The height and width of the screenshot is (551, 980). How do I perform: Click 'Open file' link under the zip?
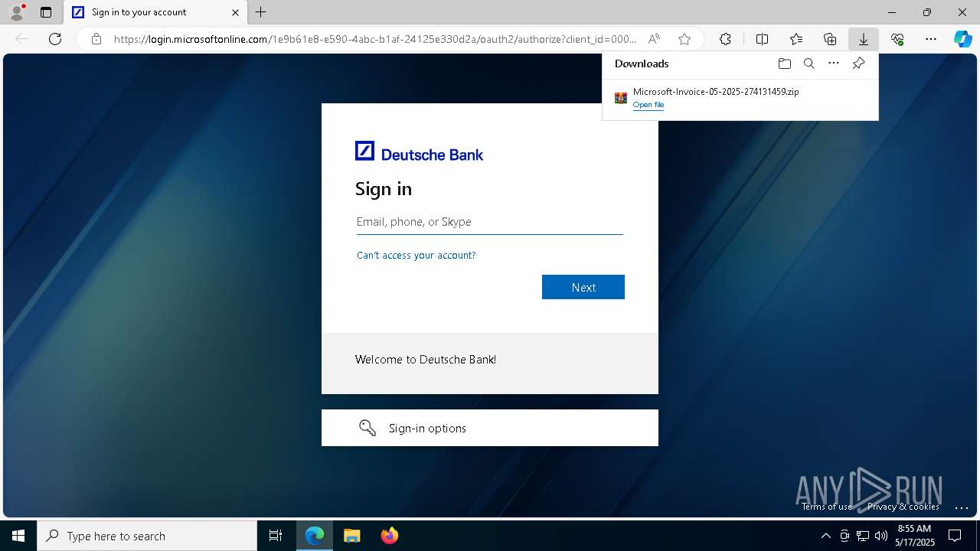coord(648,105)
